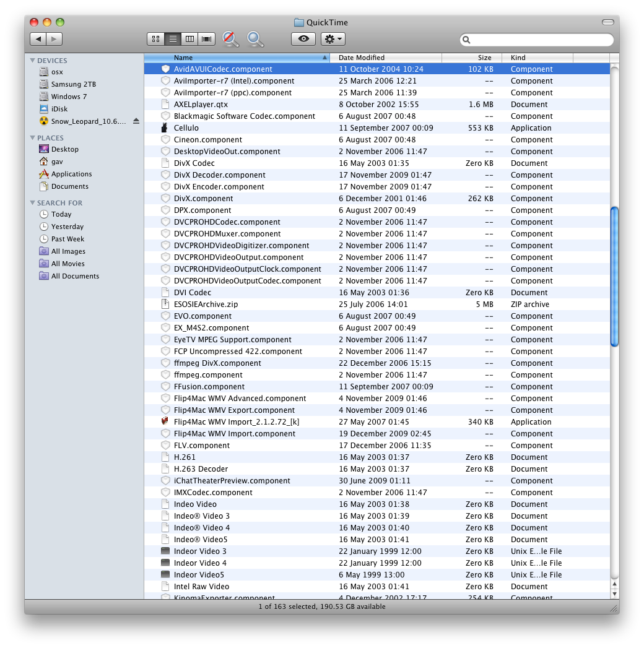Sort by the Size column header
The image size is (644, 648).
tap(472, 58)
